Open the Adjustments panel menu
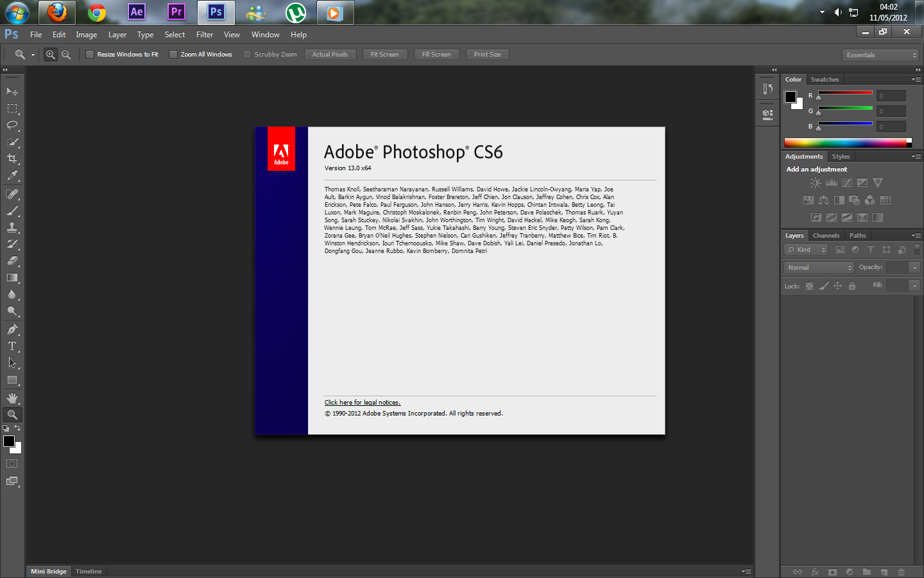Viewport: 924px width, 578px height. 916,157
